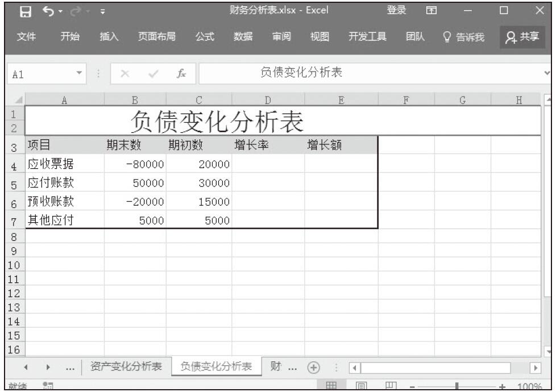Open the 公式 ribbon tab
Screen dimensions: 556x392
[205, 37]
